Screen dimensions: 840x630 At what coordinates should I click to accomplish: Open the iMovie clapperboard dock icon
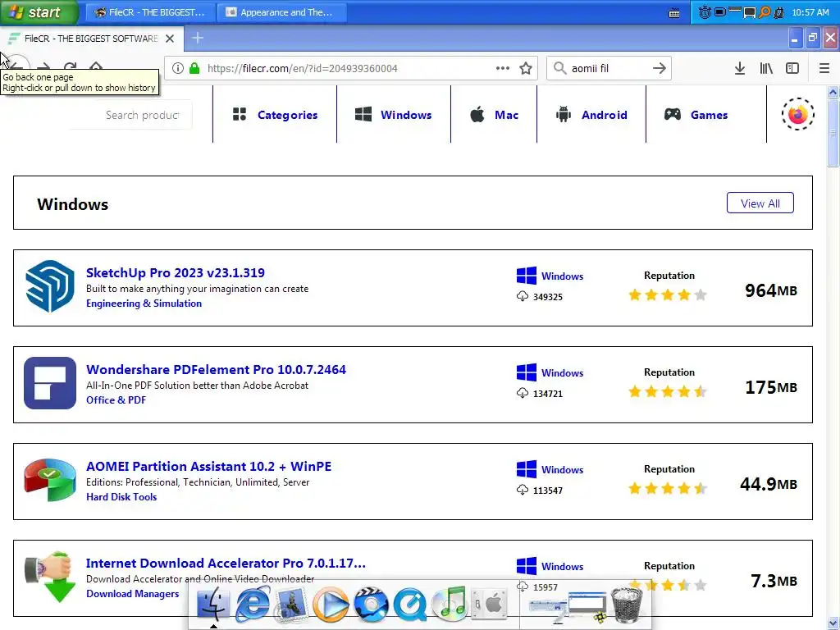371,604
